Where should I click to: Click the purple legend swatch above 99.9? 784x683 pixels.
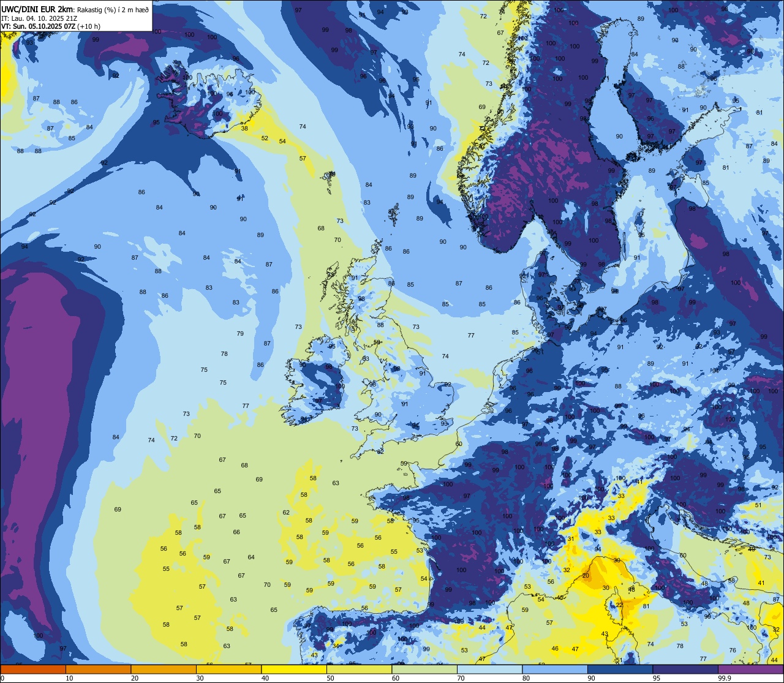(x=750, y=669)
